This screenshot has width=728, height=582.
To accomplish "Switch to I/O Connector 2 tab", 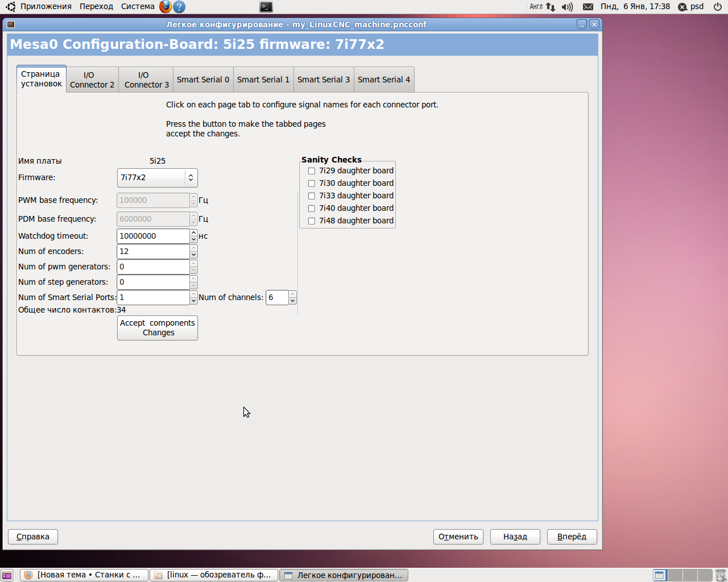I will 92,80.
